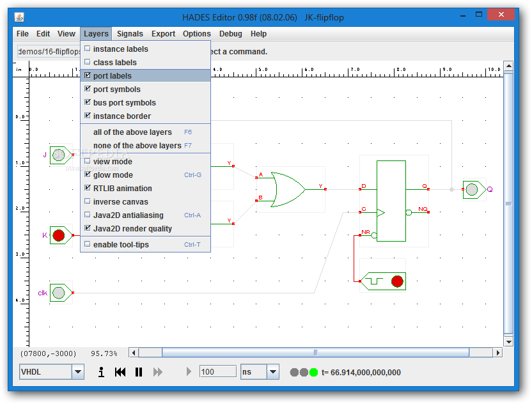Viewport: 532px width, 404px height.
Task: Toggle the red K input pin
Action: [x=61, y=235]
